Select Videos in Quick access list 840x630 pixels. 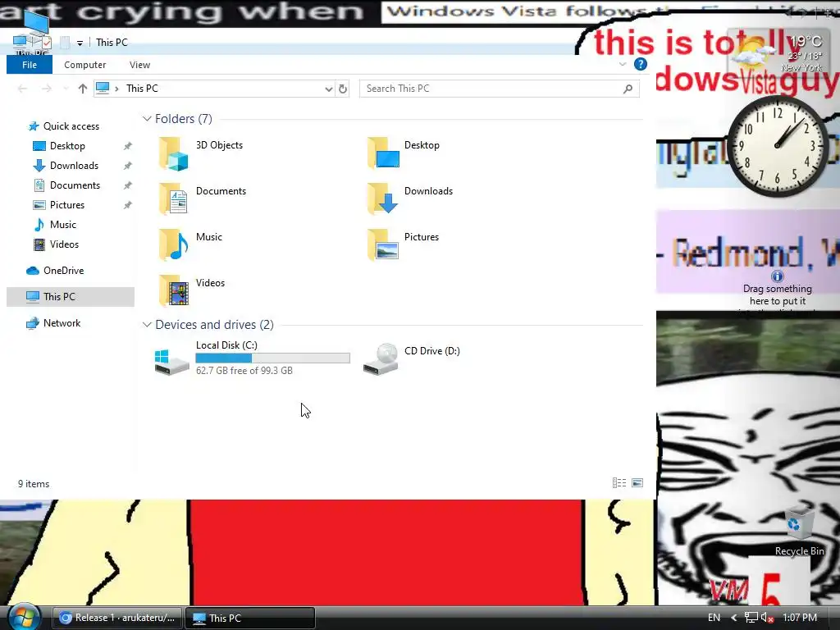point(64,244)
